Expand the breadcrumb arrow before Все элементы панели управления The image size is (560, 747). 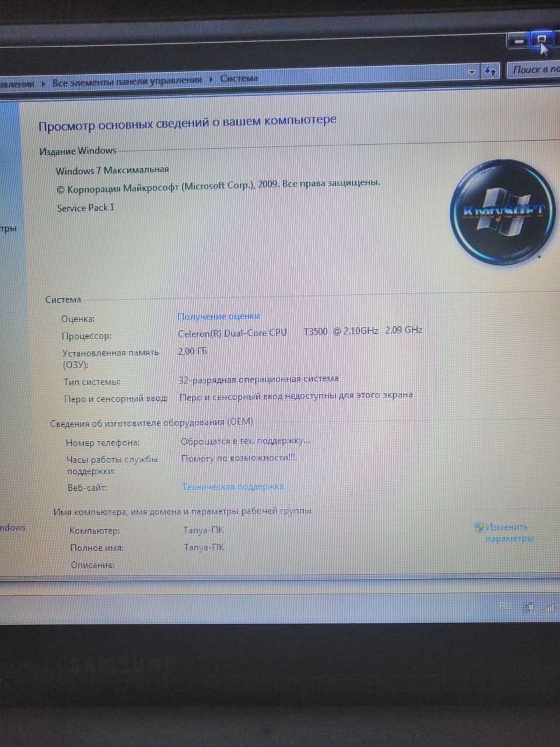(x=44, y=83)
